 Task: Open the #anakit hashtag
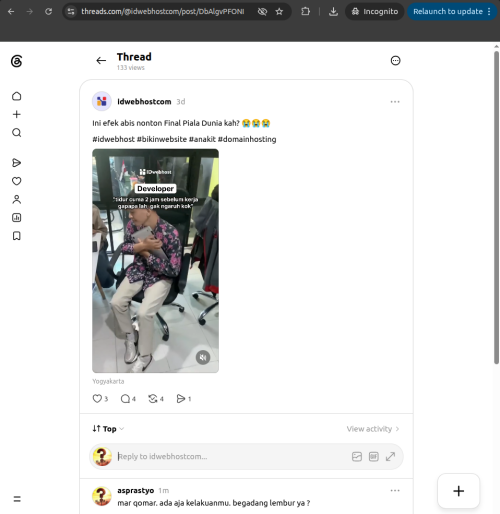coord(202,139)
